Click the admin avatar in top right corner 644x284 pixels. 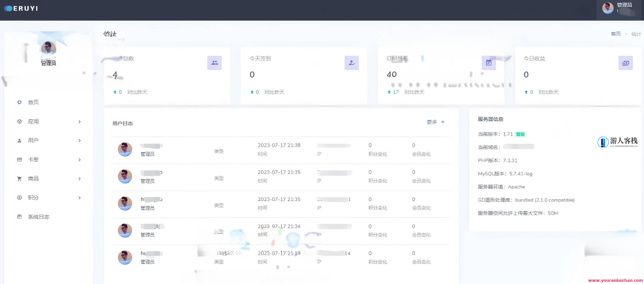[x=608, y=8]
